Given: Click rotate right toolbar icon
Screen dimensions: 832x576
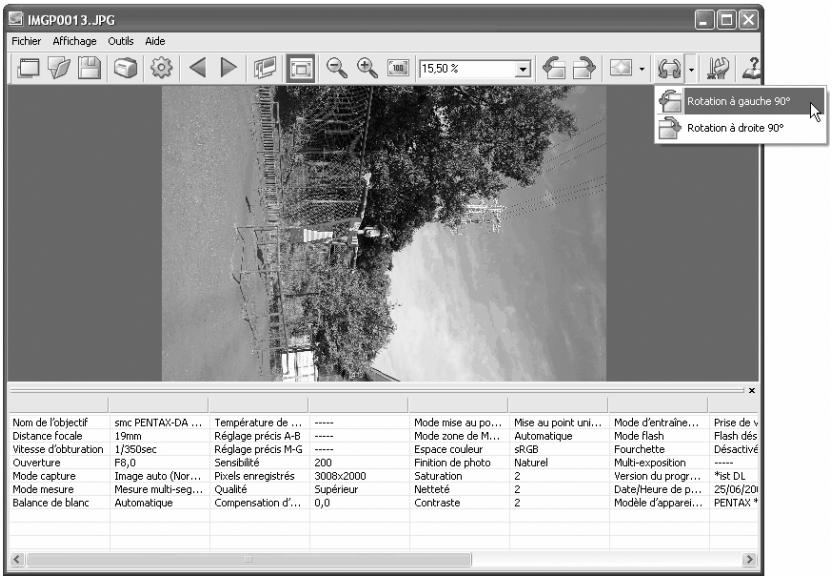Looking at the screenshot, I should click(x=584, y=68).
